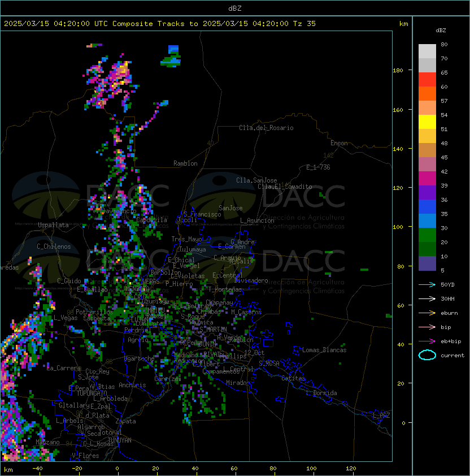
Task: Click the 'Carrizal' map label
Action: (168, 379)
